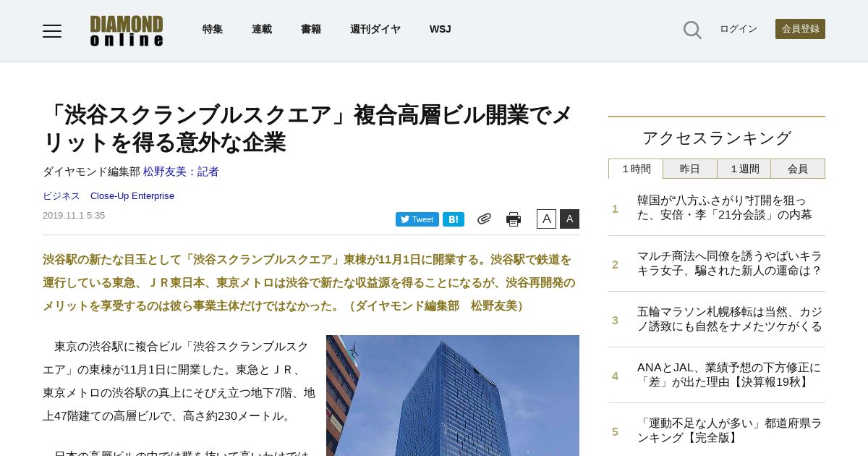The image size is (868, 456).
Task: Click the paperclip clip icon
Action: 484,219
